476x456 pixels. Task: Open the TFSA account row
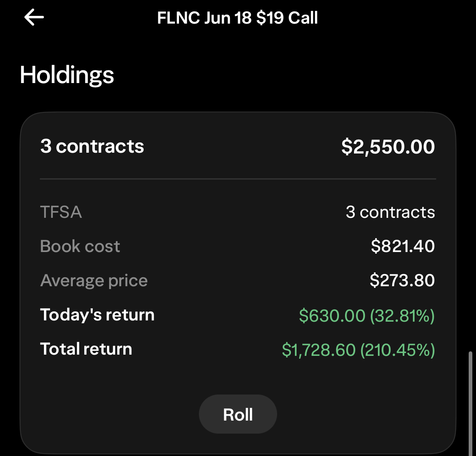(x=238, y=212)
